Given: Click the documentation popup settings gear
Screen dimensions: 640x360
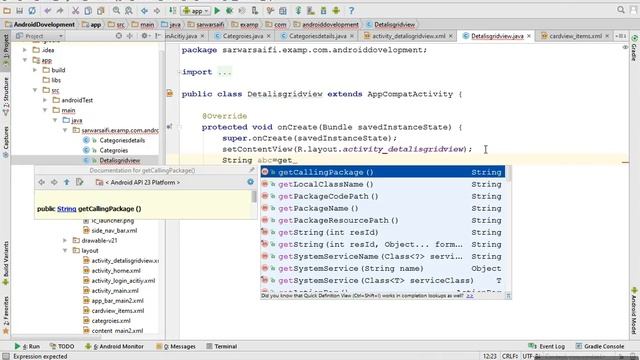Looking at the screenshot, I should (x=250, y=182).
